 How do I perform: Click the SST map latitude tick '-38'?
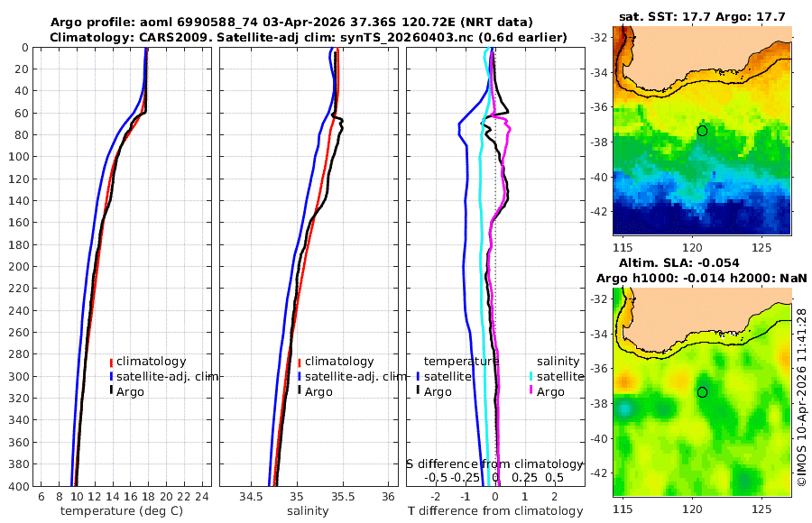(x=599, y=142)
